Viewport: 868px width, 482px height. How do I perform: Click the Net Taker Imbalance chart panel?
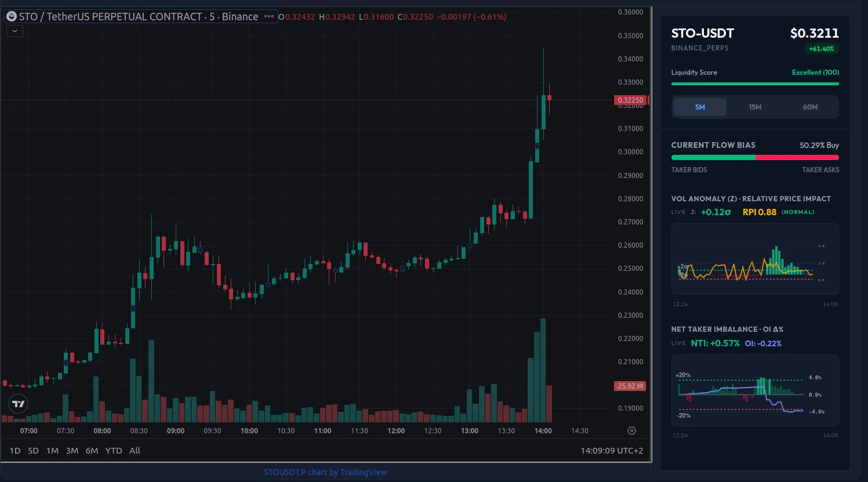754,390
